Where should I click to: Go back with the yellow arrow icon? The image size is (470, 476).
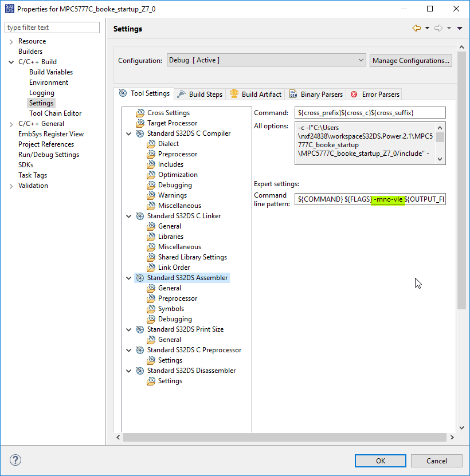pyautogui.click(x=417, y=28)
